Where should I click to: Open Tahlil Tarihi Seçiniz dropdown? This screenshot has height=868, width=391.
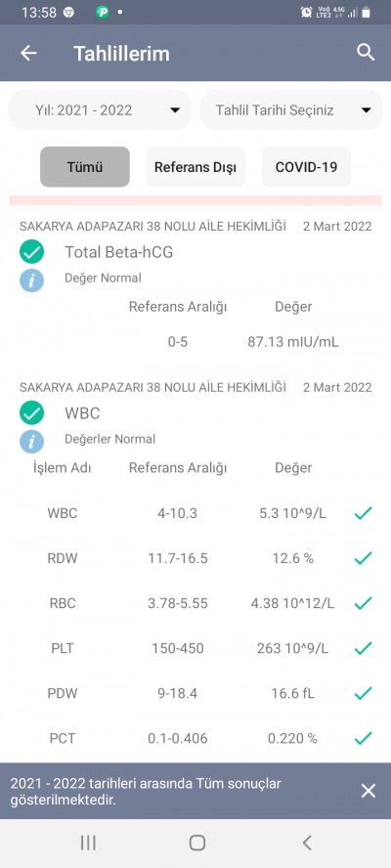pyautogui.click(x=291, y=110)
